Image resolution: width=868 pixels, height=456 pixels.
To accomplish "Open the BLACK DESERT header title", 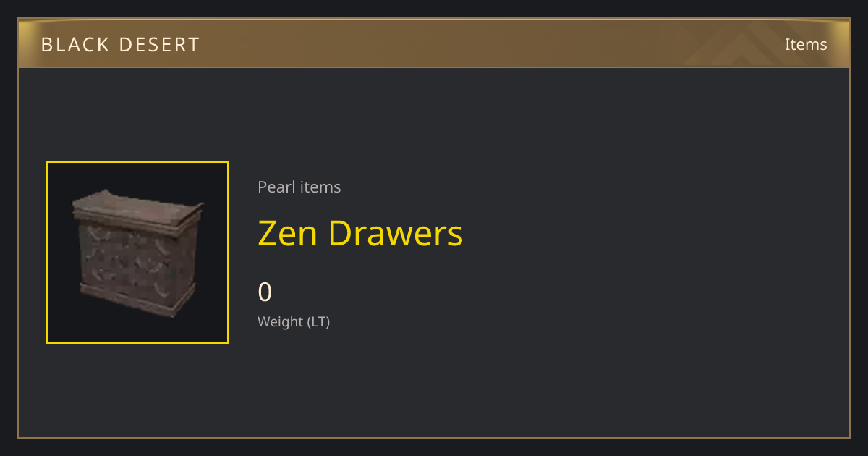I will [120, 45].
